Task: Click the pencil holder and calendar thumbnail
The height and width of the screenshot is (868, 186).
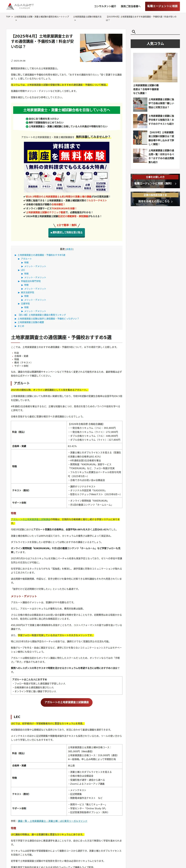Action: (140, 137)
